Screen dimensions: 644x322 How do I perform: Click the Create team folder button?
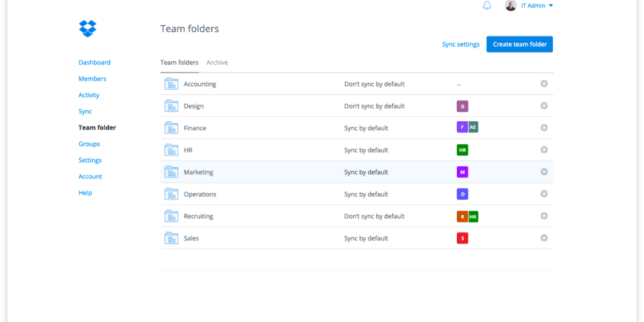pos(519,44)
